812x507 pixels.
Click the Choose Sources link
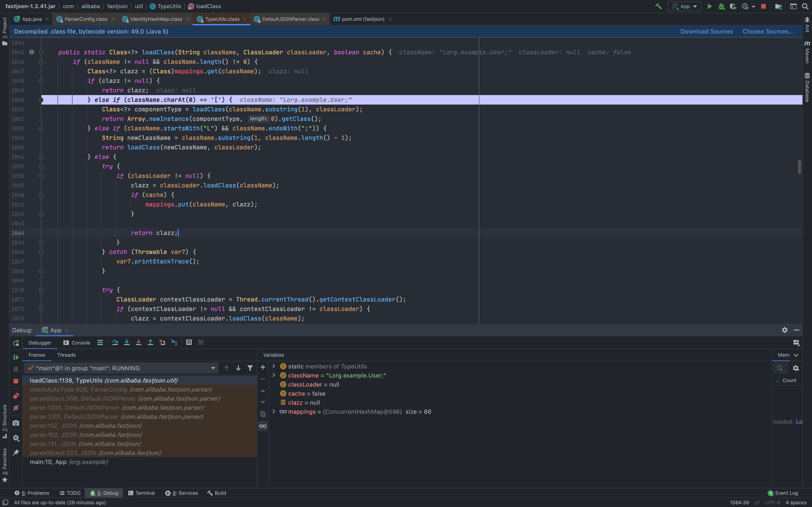(x=768, y=31)
